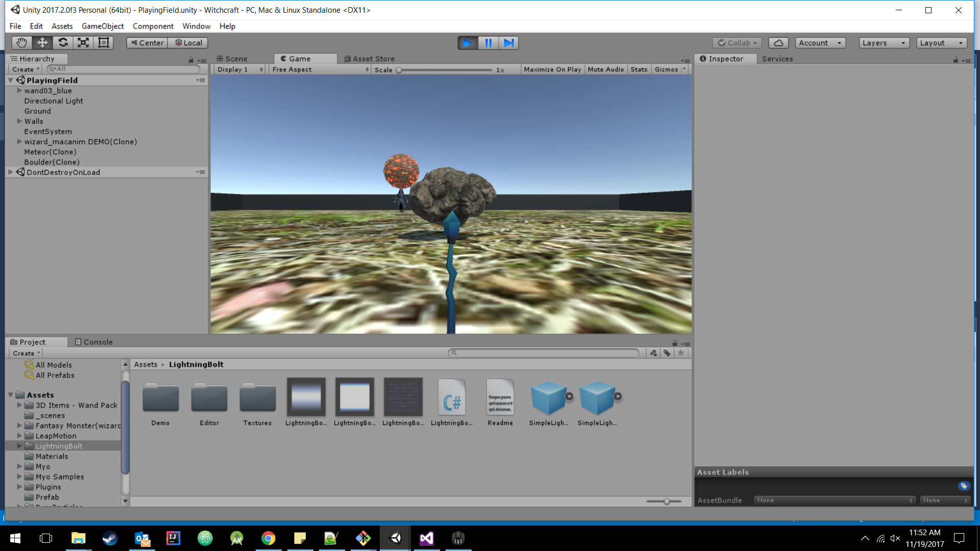Select the Scale tool
Viewport: 980px width, 551px height.
click(x=83, y=43)
